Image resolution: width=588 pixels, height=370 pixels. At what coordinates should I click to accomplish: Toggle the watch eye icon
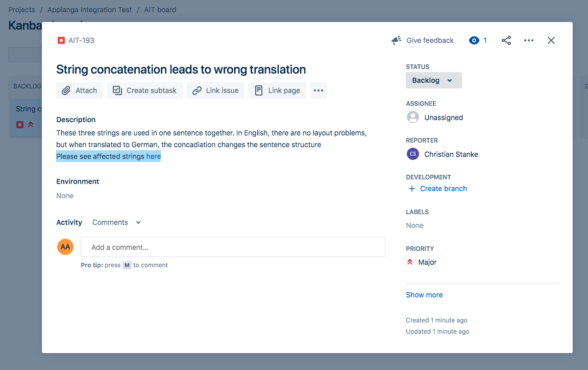click(x=474, y=40)
